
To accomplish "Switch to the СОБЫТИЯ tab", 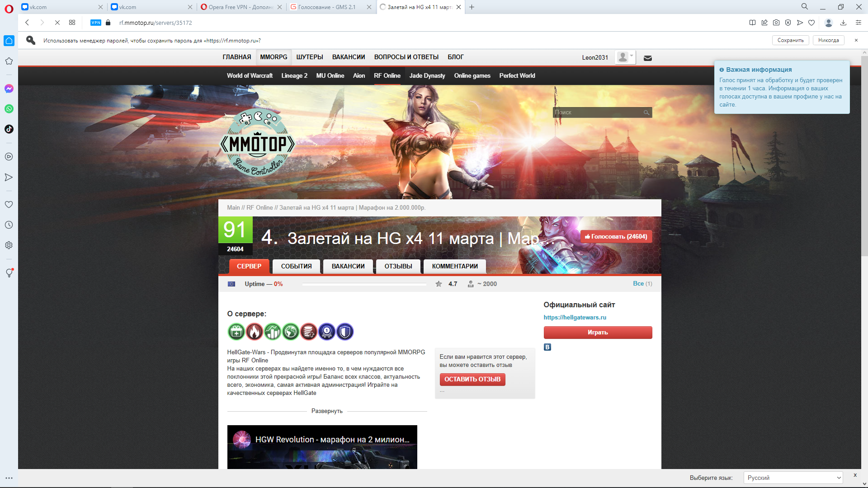I will click(x=296, y=266).
